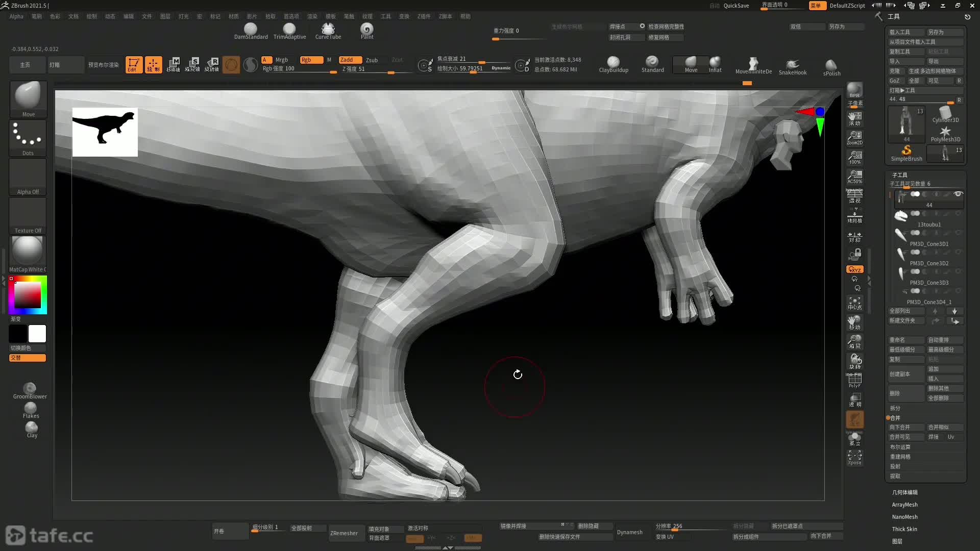Switch to Scale gizmo mode

click(192, 65)
